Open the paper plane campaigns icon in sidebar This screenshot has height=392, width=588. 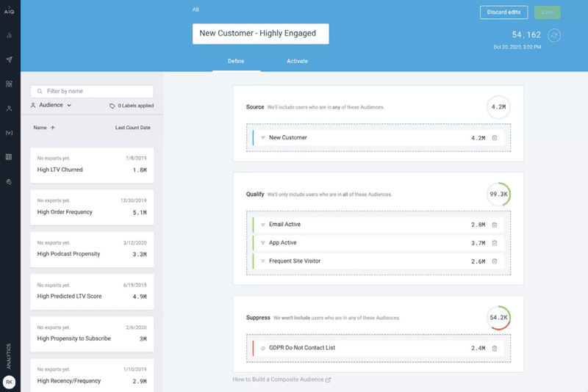click(x=9, y=59)
